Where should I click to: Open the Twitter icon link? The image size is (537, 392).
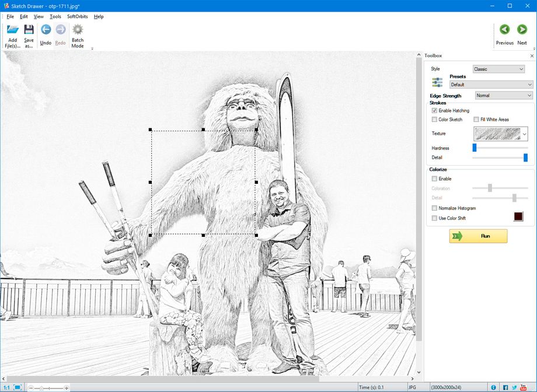pos(514,387)
